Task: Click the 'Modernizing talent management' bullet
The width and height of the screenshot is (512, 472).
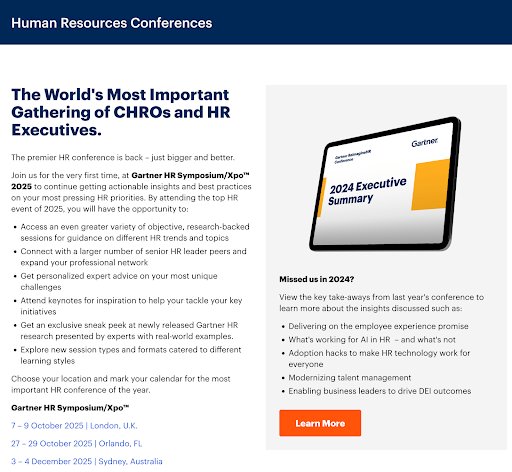Action: point(350,378)
